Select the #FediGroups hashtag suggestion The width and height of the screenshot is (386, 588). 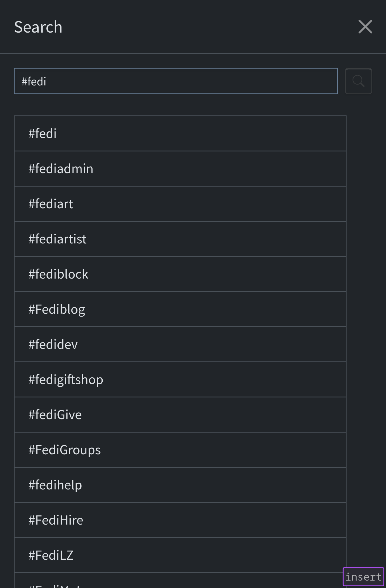pos(180,450)
